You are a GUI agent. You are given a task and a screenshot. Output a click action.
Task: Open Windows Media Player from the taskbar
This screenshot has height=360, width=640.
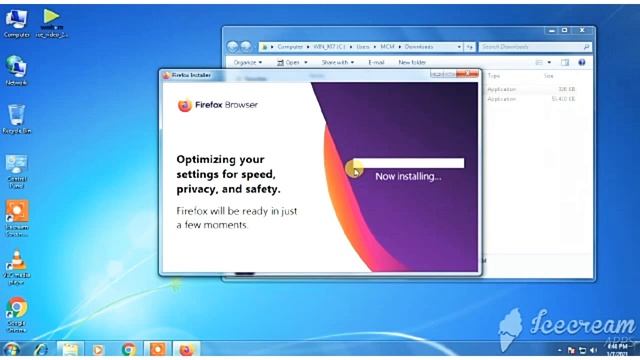tap(98, 349)
